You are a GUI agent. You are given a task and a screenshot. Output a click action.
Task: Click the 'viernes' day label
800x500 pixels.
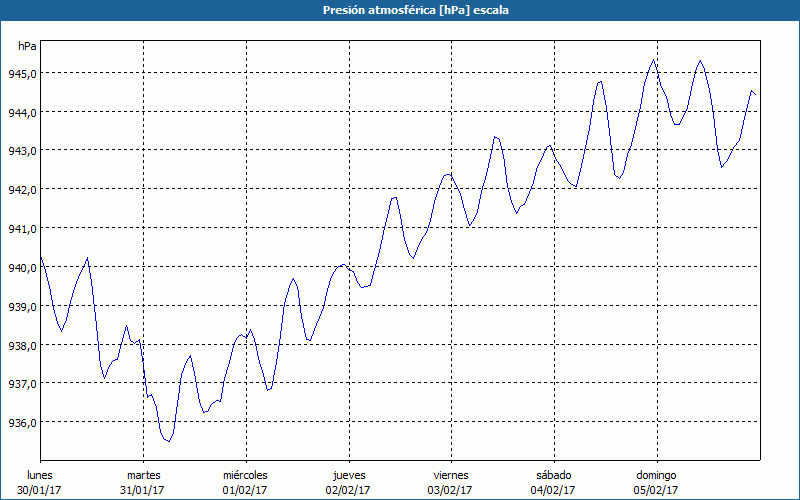[450, 475]
